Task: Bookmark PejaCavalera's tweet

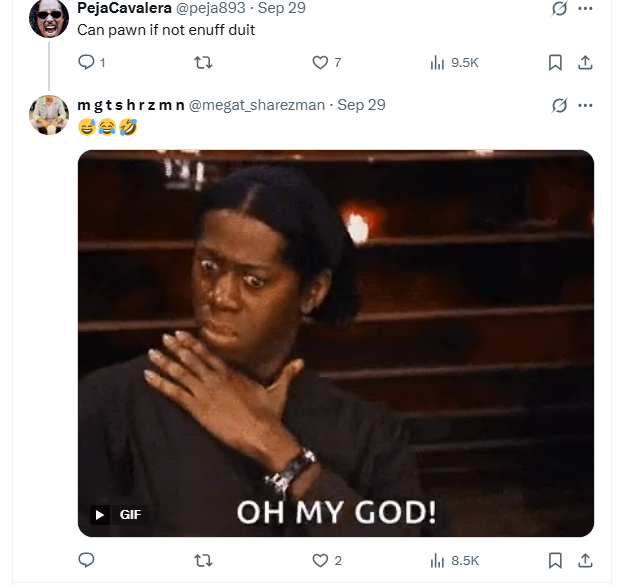Action: pyautogui.click(x=555, y=62)
